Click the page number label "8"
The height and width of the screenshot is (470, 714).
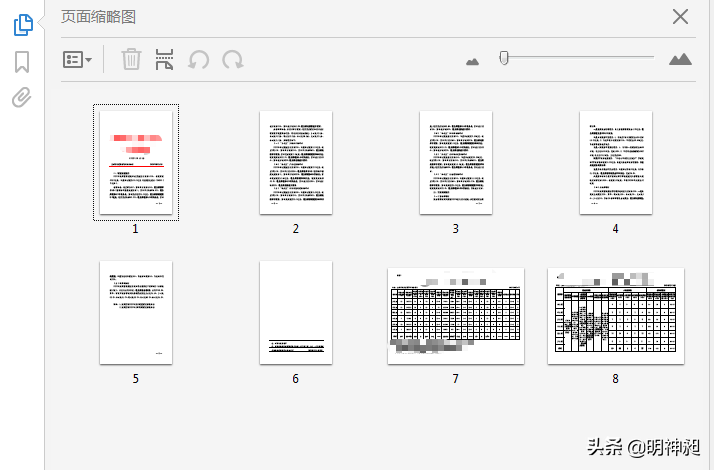(615, 378)
